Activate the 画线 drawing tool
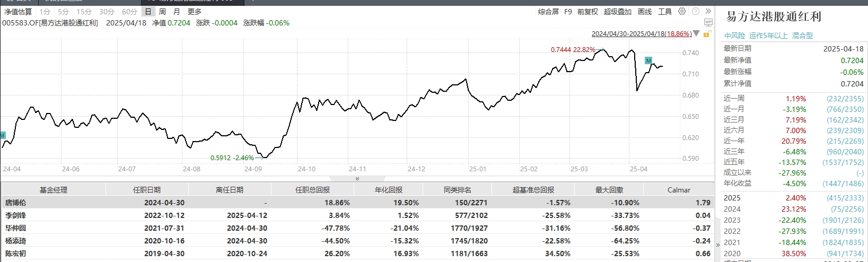 point(645,12)
